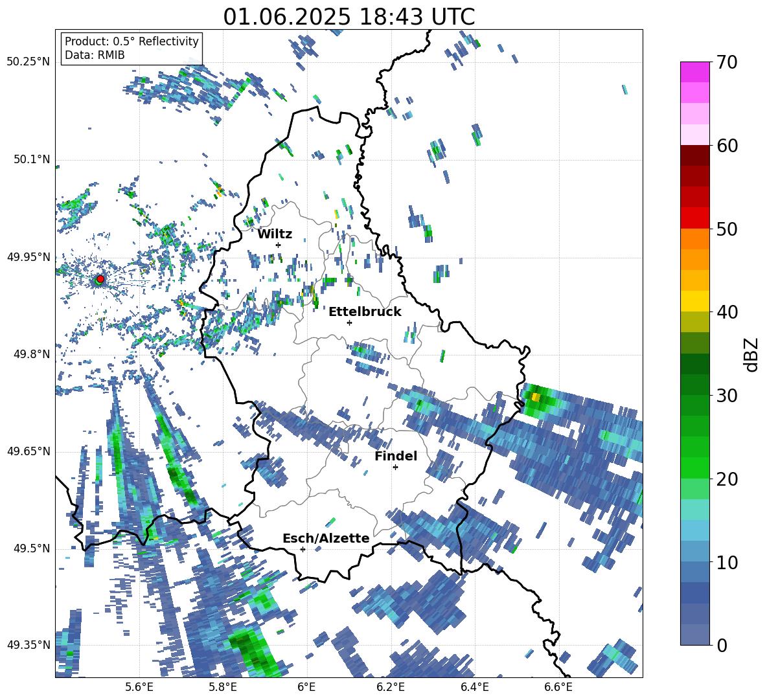Click the Wiltz city label
Viewport: 767px width, 700px height.
pyautogui.click(x=275, y=234)
